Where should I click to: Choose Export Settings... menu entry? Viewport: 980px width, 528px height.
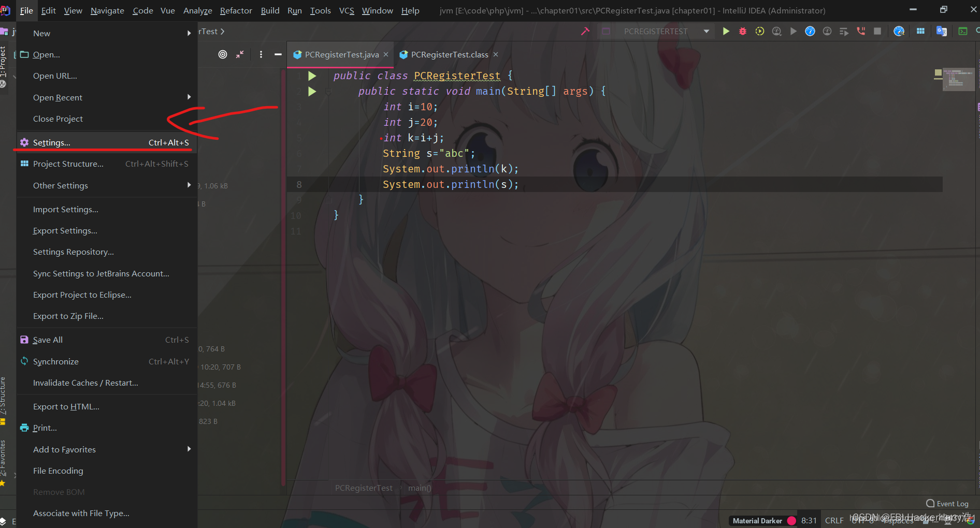tap(107, 230)
